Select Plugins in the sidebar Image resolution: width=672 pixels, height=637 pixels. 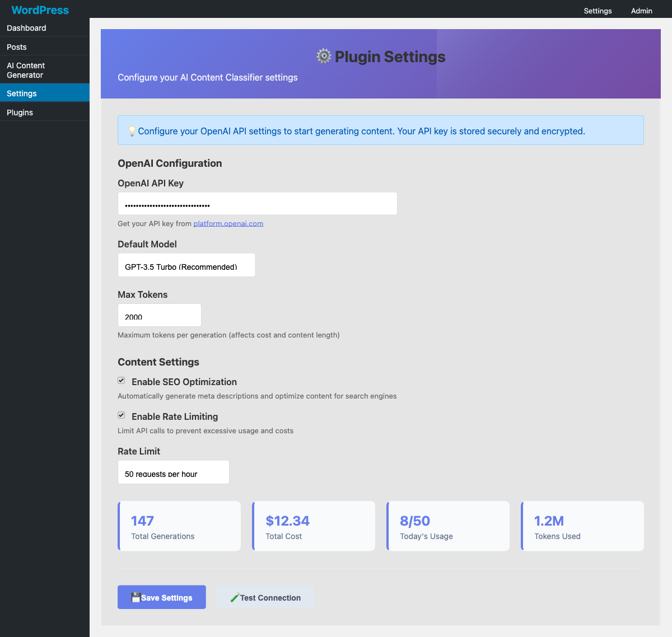pos(20,112)
